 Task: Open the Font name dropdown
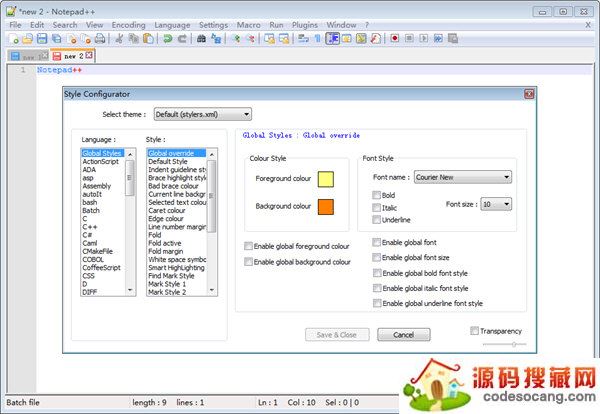coord(463,177)
